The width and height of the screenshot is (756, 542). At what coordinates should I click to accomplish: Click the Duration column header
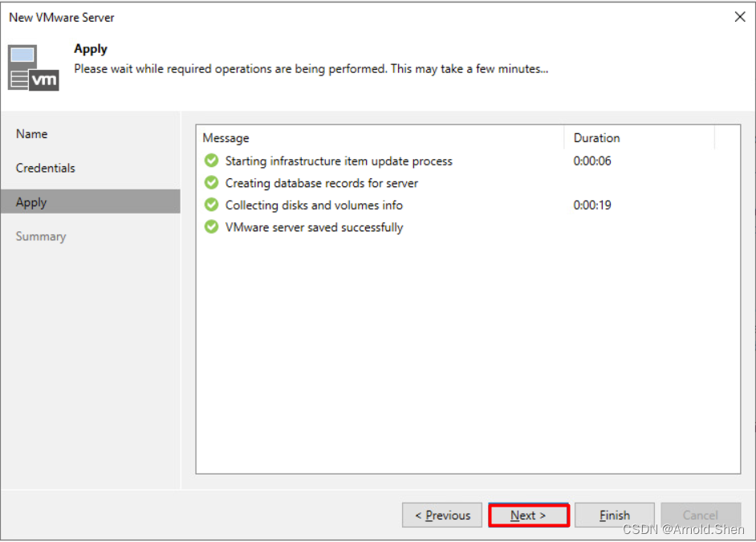tap(596, 138)
